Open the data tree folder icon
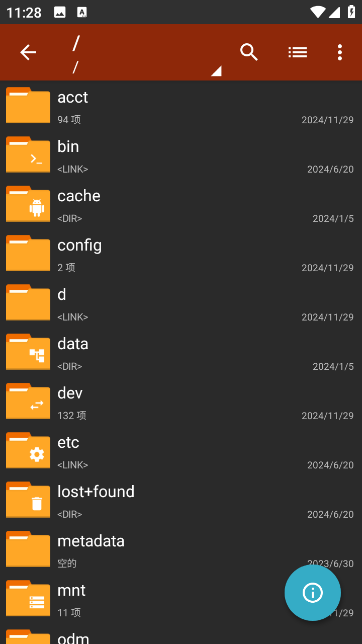This screenshot has height=644, width=362. tap(28, 352)
